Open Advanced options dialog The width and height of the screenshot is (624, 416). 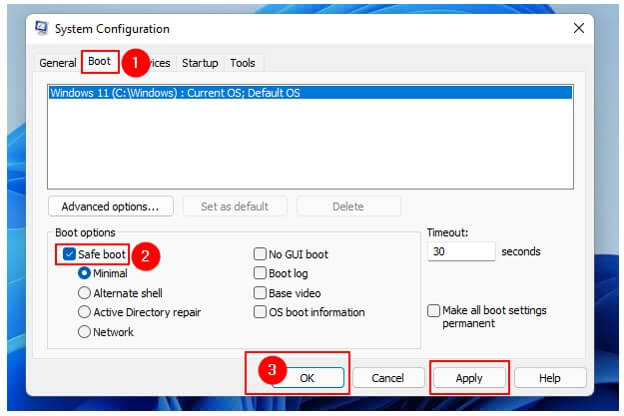coord(110,206)
